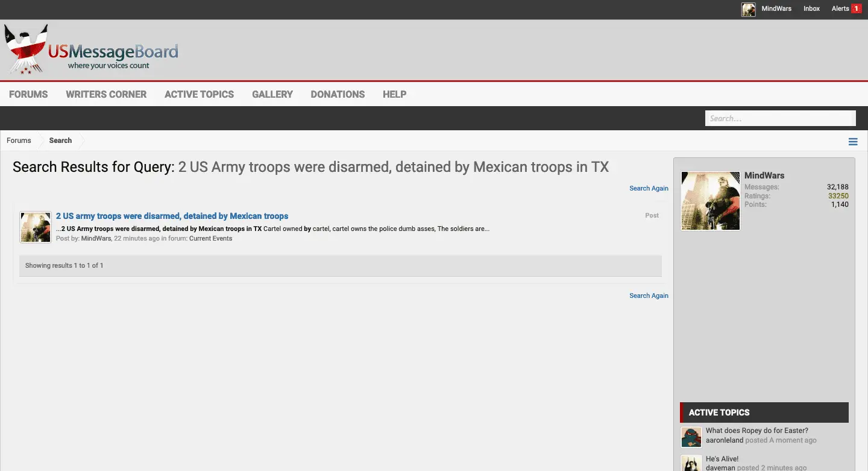This screenshot has width=868, height=471.
Task: Click the search result author avatar
Action: point(35,227)
